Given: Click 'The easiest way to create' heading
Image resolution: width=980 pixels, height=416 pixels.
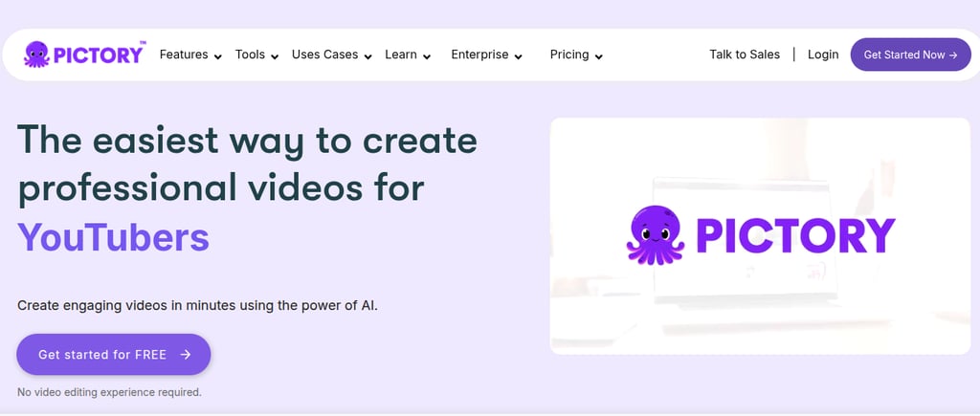Looking at the screenshot, I should coord(247,140).
